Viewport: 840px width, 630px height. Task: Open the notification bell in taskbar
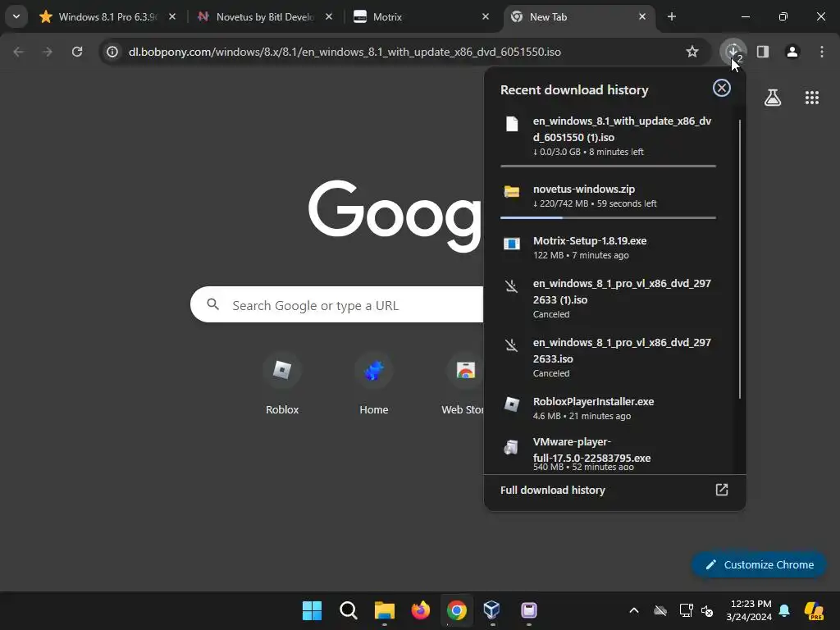[784, 610]
